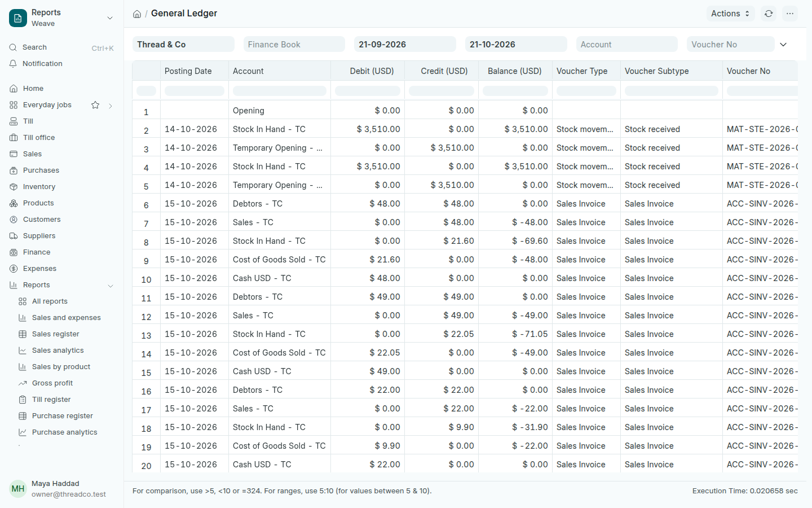The image size is (812, 508).
Task: Click the Inventory sidebar icon
Action: [14, 187]
